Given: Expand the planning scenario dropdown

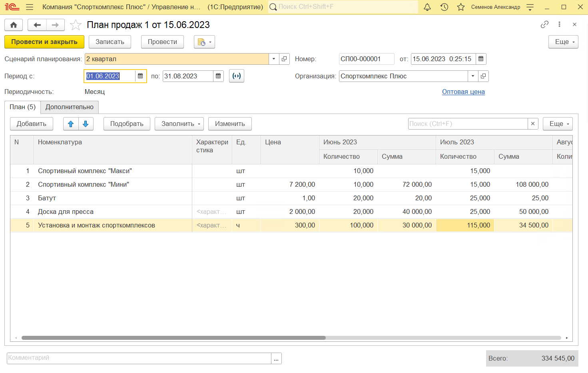Looking at the screenshot, I should 274,59.
